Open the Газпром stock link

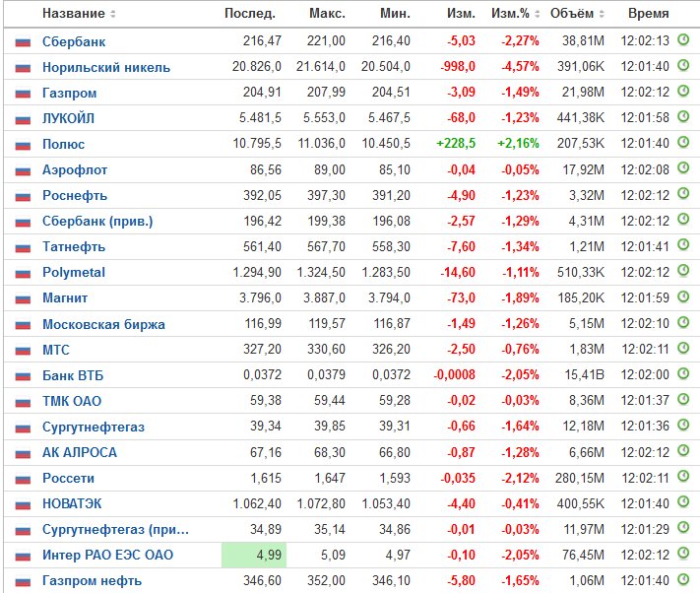pos(69,93)
